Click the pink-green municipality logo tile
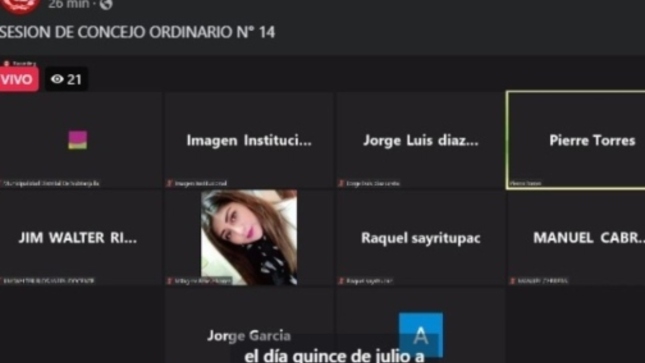645x363 pixels. click(x=77, y=140)
